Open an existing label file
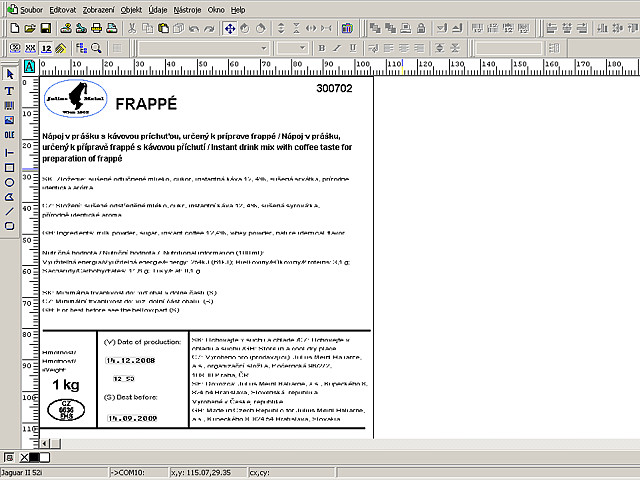This screenshot has height=480, width=640. coord(30,28)
